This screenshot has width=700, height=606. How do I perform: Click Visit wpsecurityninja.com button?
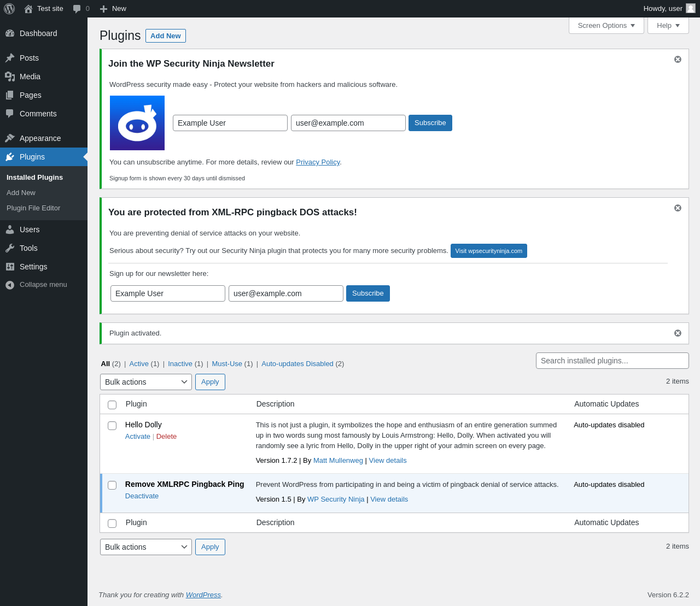point(489,251)
